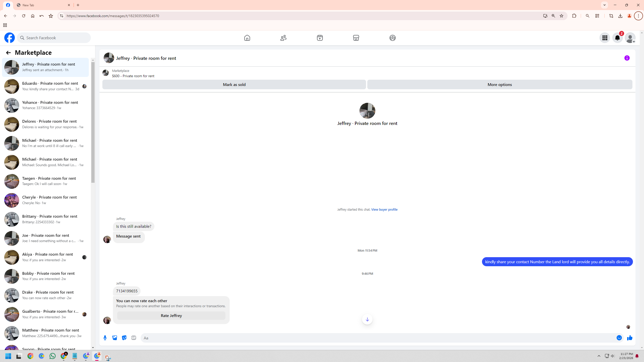Open the More options button
The height and width of the screenshot is (362, 644).
[x=499, y=84]
